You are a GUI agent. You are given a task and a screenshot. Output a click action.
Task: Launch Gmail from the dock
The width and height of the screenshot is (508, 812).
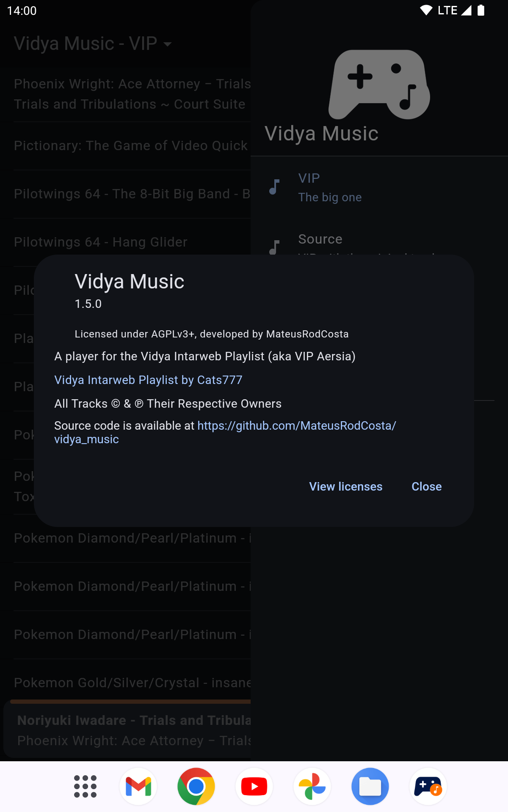[138, 787]
